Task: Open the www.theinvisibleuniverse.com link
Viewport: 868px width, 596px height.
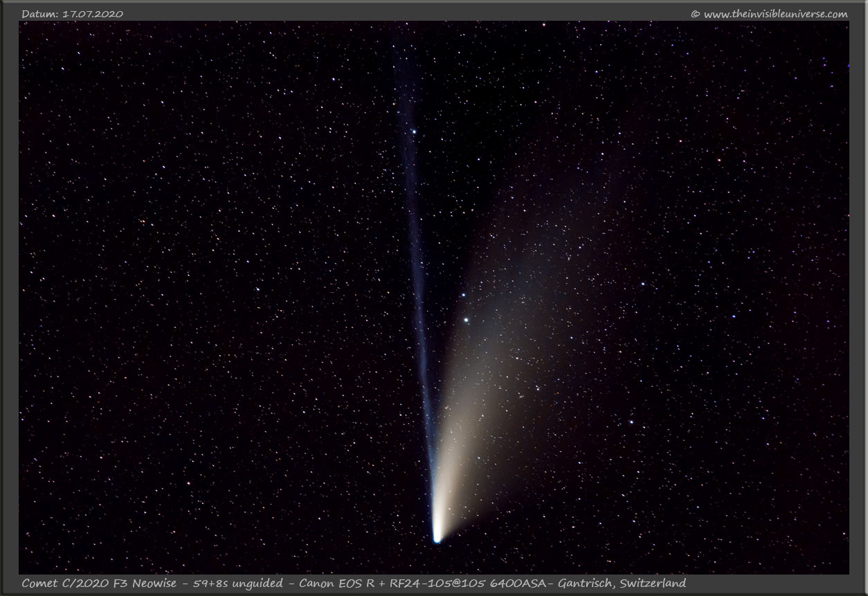Action: coord(775,14)
